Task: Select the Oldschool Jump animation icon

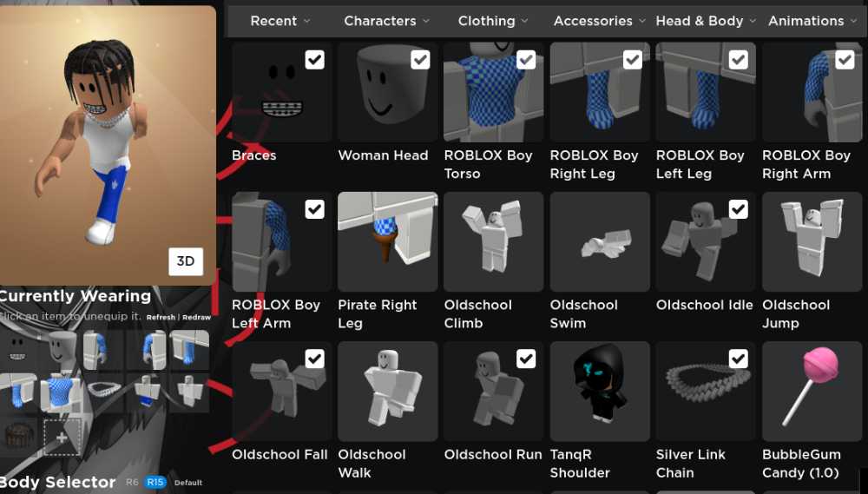Action: [x=812, y=241]
